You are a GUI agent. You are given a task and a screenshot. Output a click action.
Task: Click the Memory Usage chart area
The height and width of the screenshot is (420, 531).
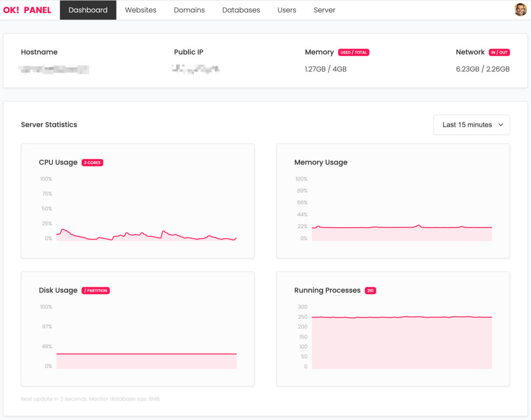[x=402, y=233]
